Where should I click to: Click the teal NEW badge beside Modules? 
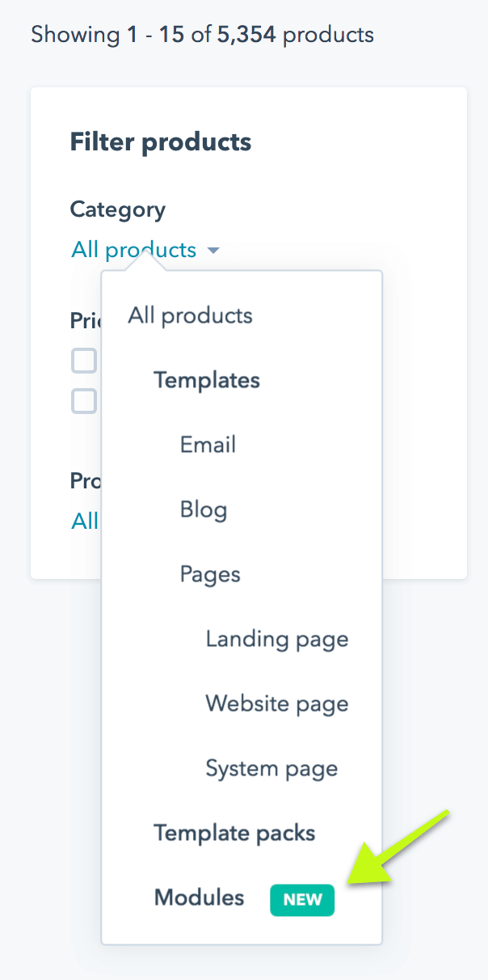[x=302, y=900]
